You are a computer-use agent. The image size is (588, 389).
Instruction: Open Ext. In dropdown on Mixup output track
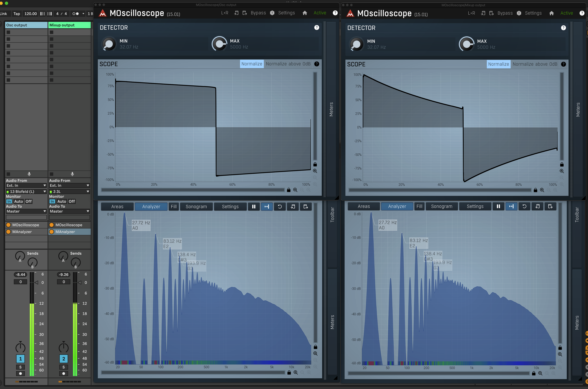click(69, 185)
